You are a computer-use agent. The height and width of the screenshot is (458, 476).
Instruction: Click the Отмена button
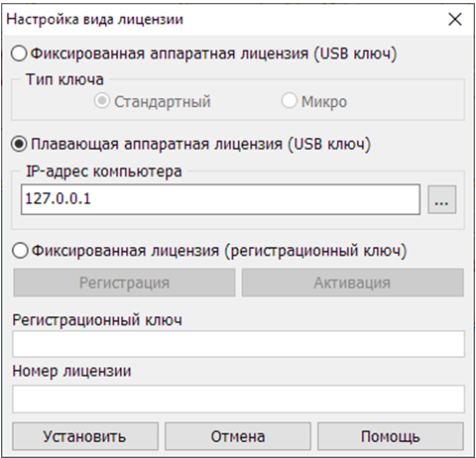(x=238, y=436)
